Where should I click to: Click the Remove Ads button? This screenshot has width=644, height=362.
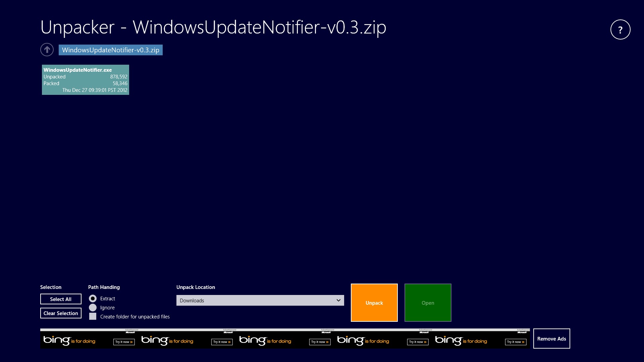tap(551, 339)
